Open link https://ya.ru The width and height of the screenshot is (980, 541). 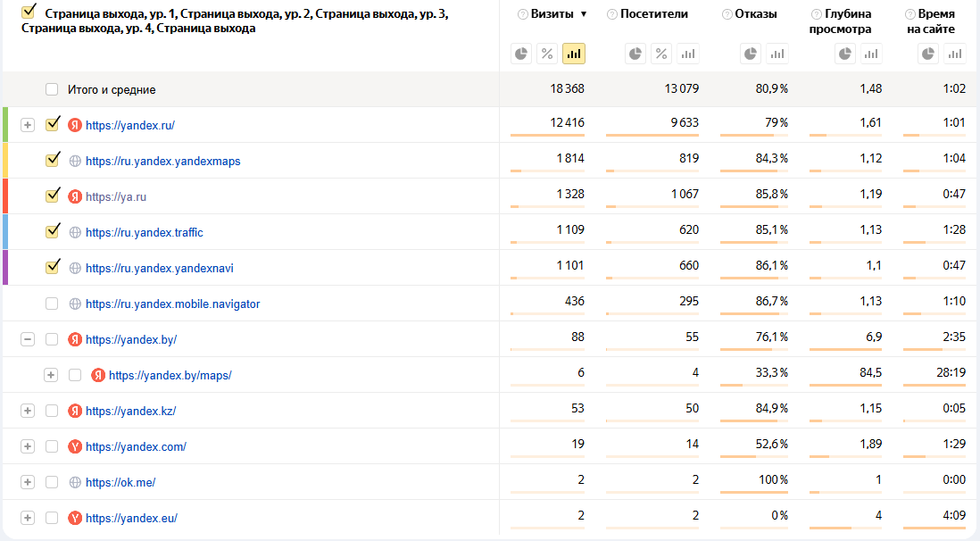tap(116, 196)
